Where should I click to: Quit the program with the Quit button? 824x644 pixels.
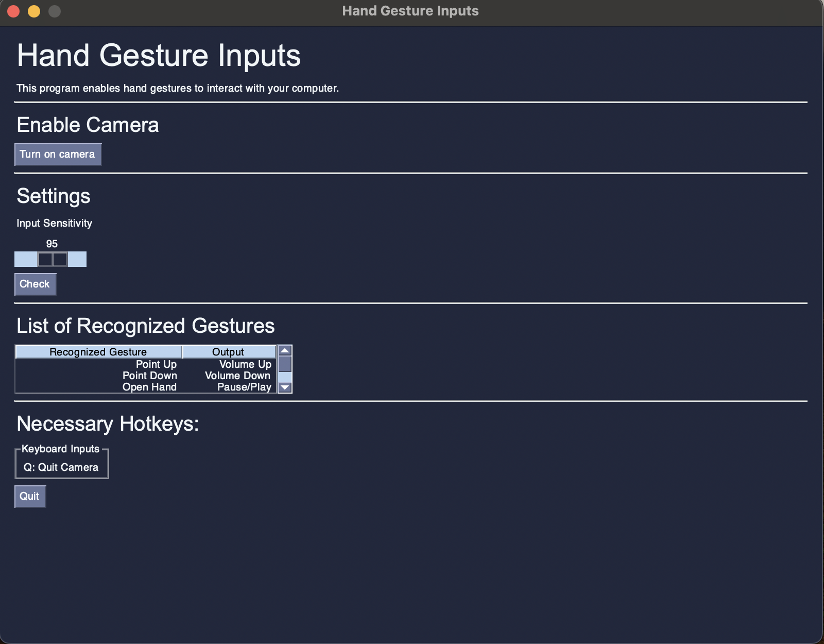coord(30,497)
